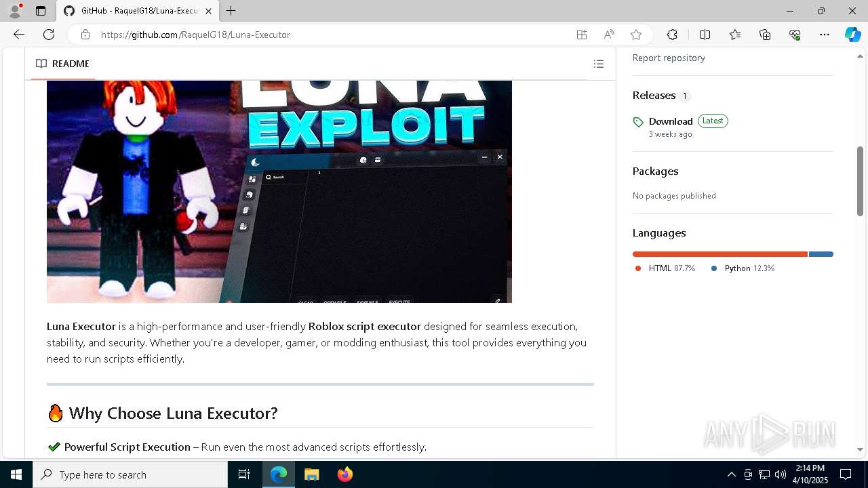The height and width of the screenshot is (488, 868).
Task: Click the 'Languages' heading text
Action: click(x=659, y=233)
